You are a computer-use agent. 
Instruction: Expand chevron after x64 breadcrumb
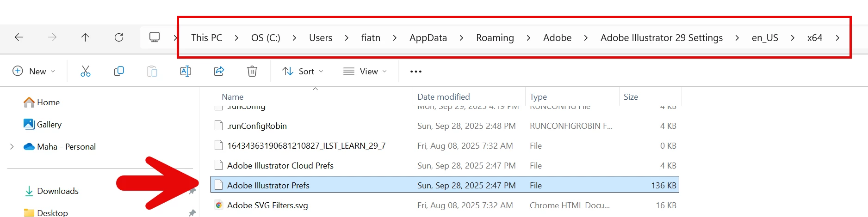click(x=837, y=38)
